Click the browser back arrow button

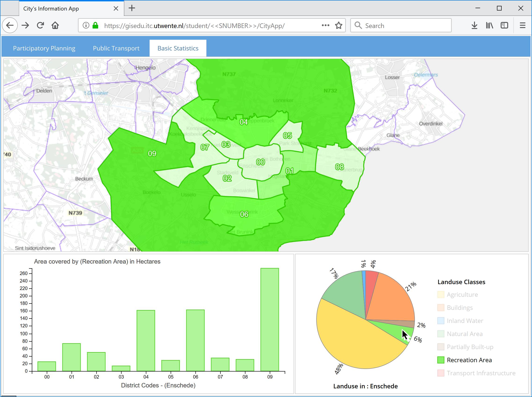point(10,25)
